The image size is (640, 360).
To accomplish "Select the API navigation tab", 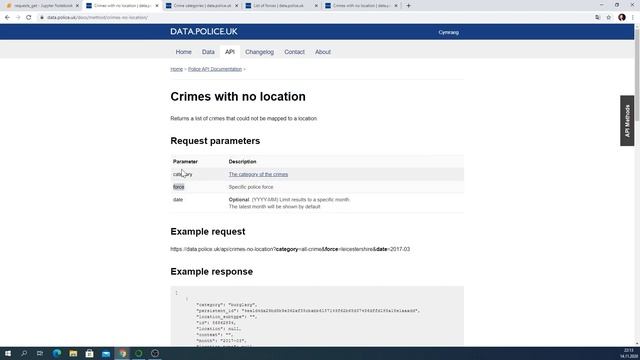I will (x=230, y=52).
